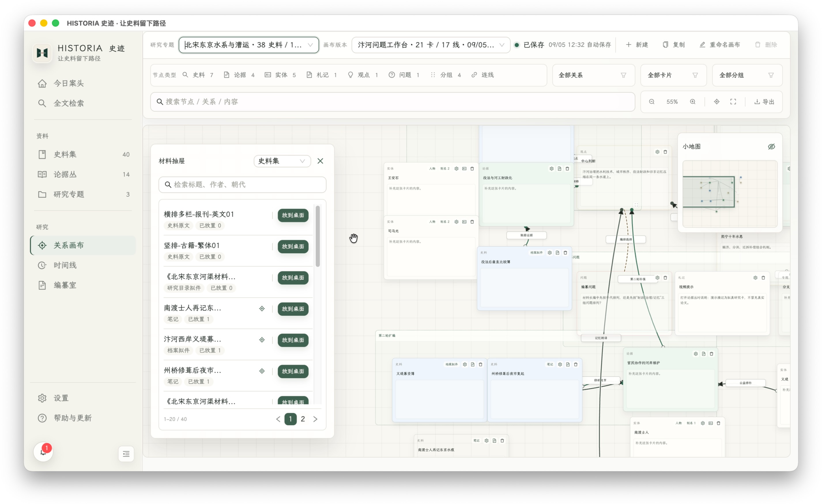Delete the 视频提示 note card
The image size is (822, 504).
click(763, 278)
